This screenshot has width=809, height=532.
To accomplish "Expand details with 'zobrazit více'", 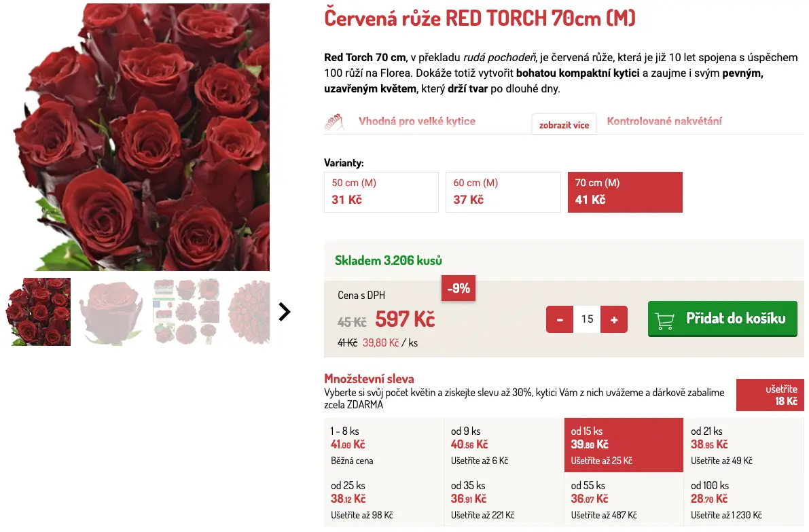I will pyautogui.click(x=564, y=125).
